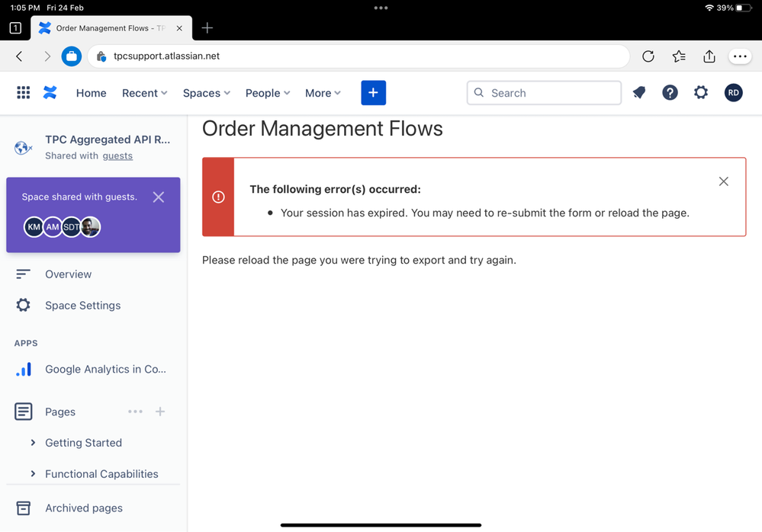Open browser ellipsis menu button
Image resolution: width=762 pixels, height=532 pixels.
[740, 56]
